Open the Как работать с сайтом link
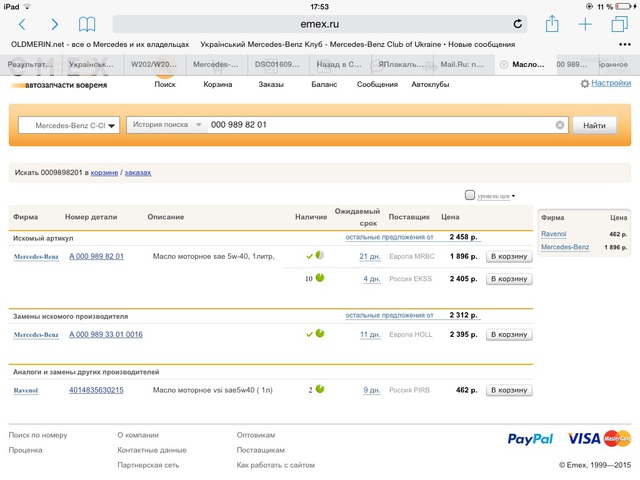The height and width of the screenshot is (480, 640). coord(276,465)
